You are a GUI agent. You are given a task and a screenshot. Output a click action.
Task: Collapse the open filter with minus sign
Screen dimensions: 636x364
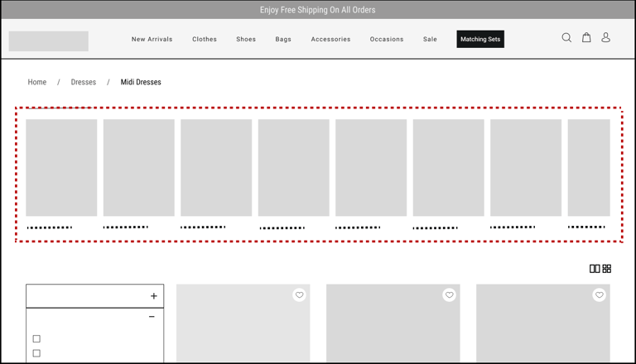[152, 316]
